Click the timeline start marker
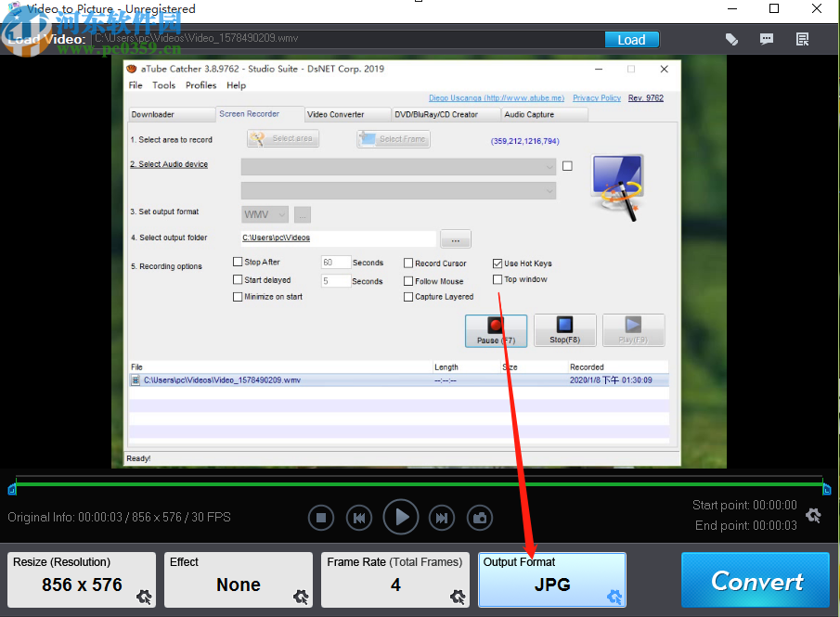This screenshot has width=840, height=617. (12, 489)
